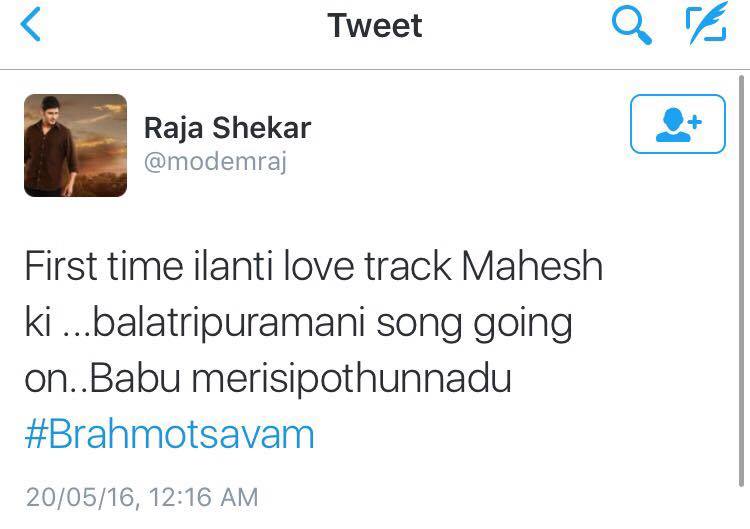750x529 pixels.
Task: Tap the 12:16 AM time text
Action: (x=204, y=497)
